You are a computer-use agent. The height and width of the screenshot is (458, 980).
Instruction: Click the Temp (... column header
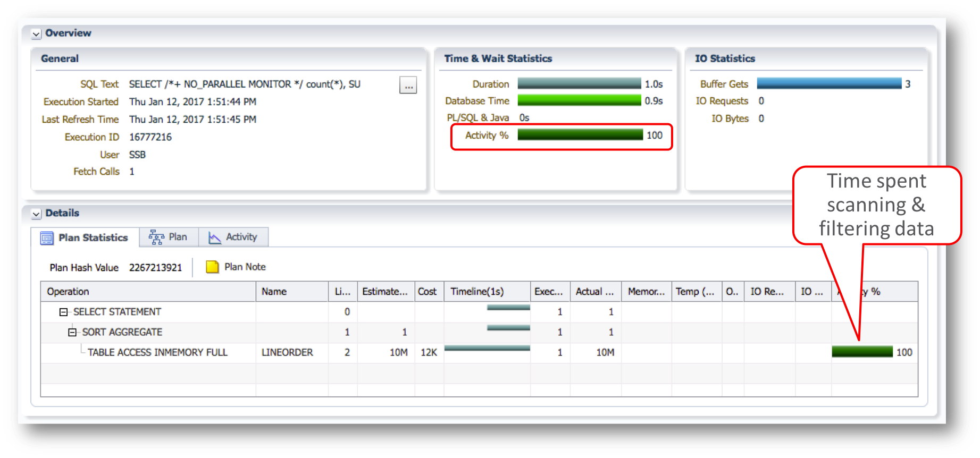697,292
